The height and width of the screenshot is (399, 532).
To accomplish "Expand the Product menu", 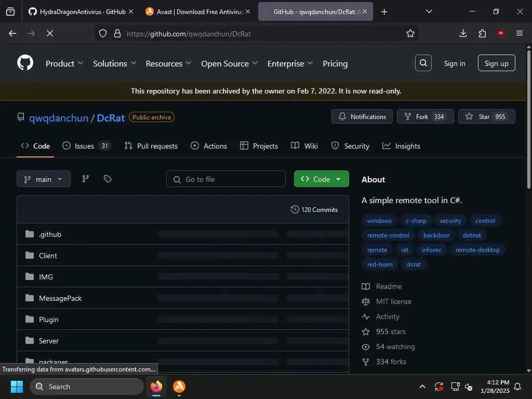I will point(64,63).
